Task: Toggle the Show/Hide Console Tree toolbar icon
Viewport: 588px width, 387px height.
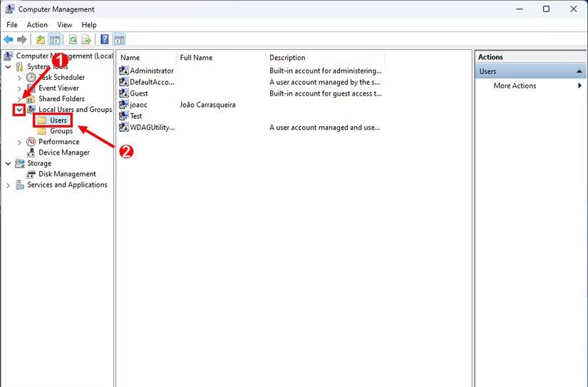Action: (x=55, y=39)
